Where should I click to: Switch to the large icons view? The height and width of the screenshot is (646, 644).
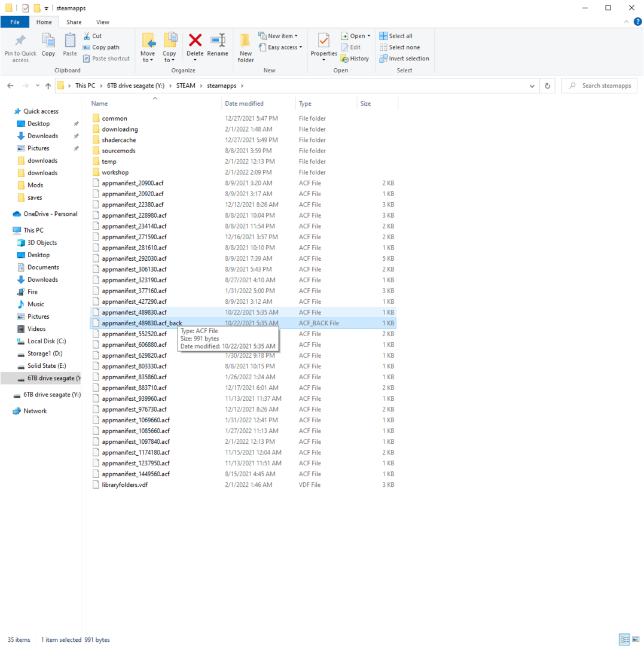click(636, 639)
